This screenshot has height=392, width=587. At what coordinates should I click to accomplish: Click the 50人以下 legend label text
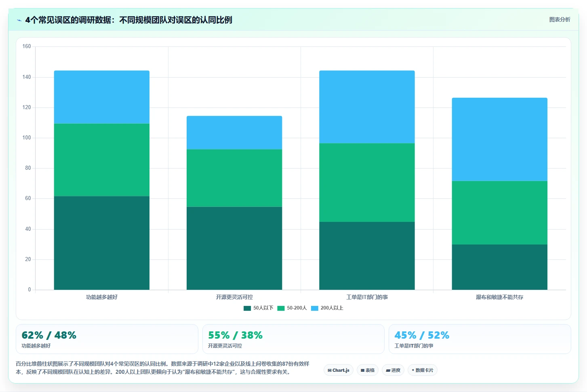[x=263, y=308]
